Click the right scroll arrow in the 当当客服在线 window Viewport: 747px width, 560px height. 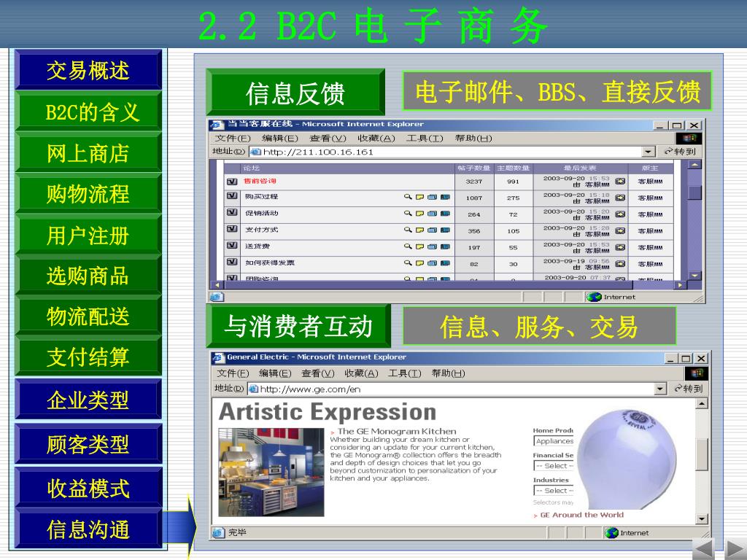pyautogui.click(x=680, y=285)
